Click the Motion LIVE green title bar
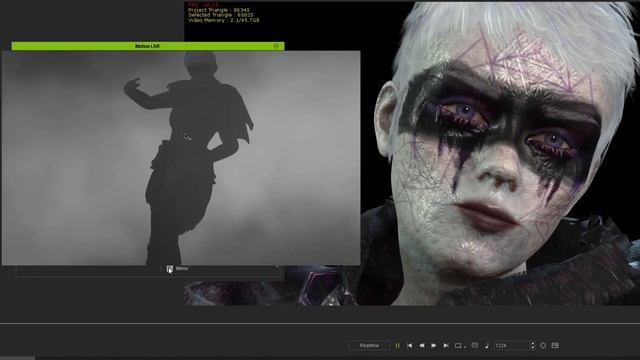Image resolution: width=640 pixels, height=360 pixels. 148,46
